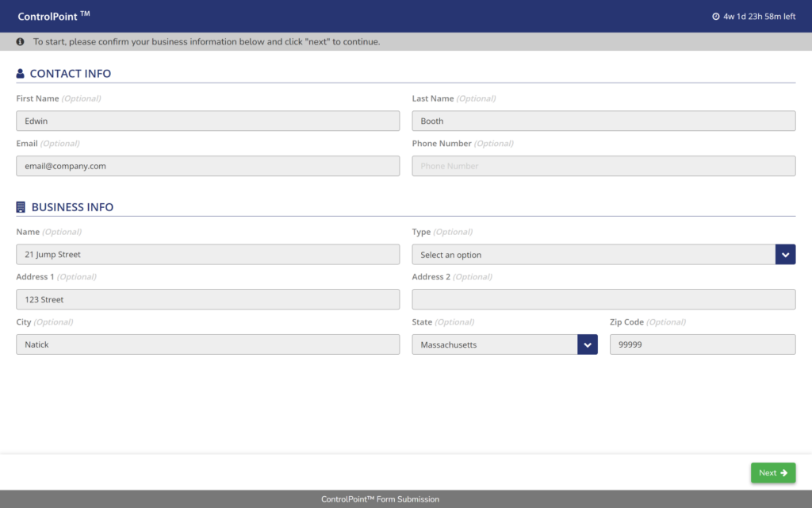Click the building icon beside BUSINESS INFO
This screenshot has width=812, height=508.
(x=20, y=206)
